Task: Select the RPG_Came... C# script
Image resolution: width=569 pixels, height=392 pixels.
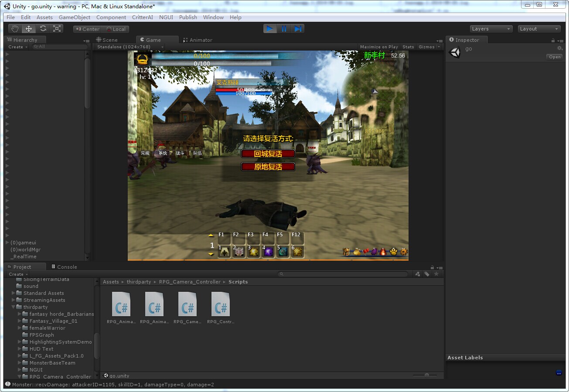Action: [x=187, y=308]
